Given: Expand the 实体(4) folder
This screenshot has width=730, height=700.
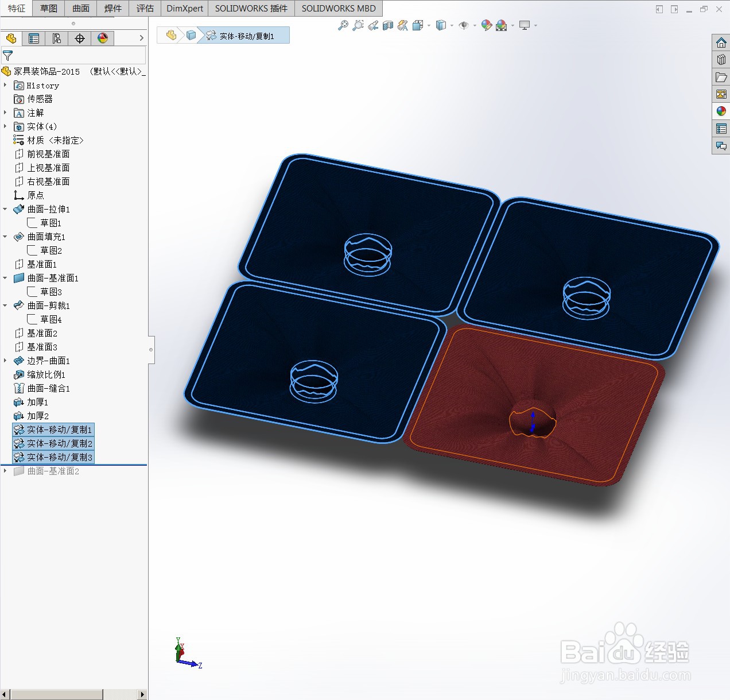Looking at the screenshot, I should click(x=5, y=126).
